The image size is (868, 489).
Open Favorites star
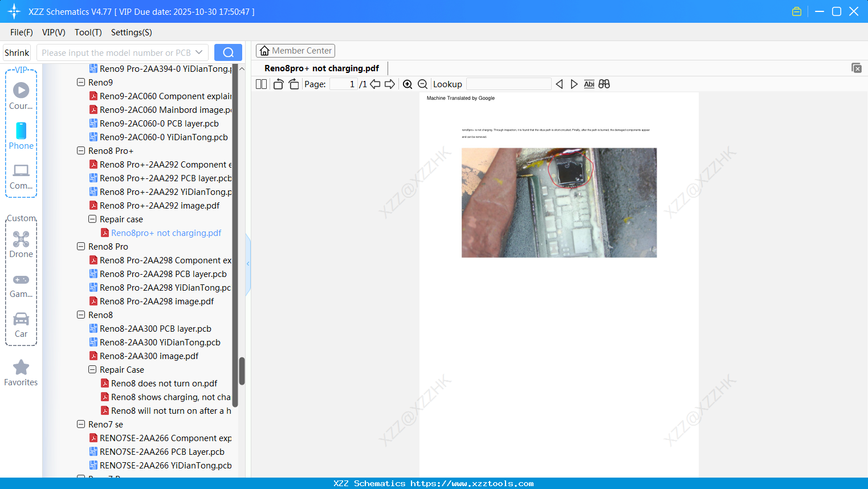pos(21,373)
